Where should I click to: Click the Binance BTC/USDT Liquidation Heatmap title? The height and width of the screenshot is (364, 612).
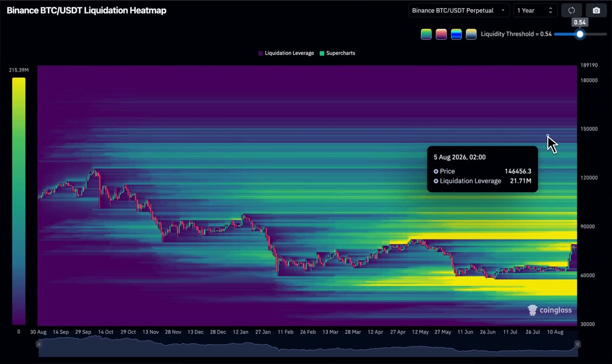tap(86, 10)
